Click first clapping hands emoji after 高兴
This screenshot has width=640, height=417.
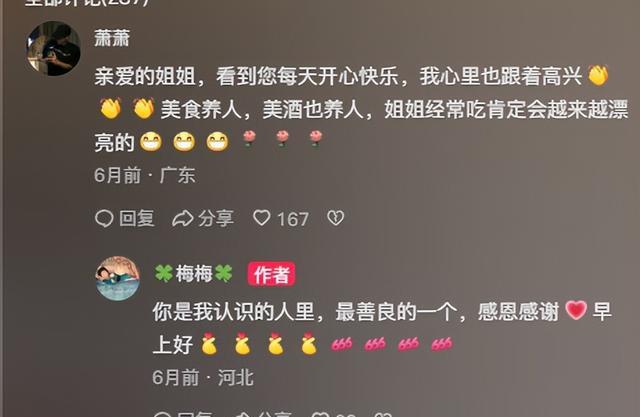coord(598,75)
